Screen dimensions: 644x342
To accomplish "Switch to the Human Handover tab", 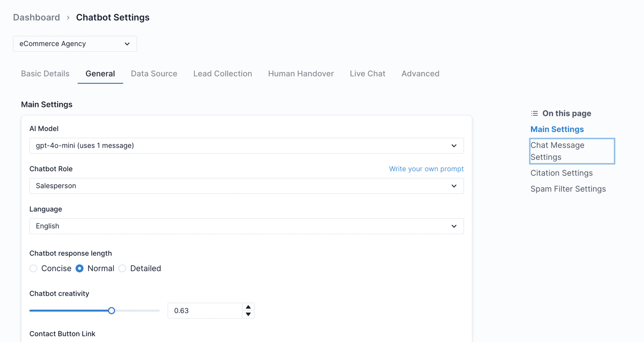I will coord(300,73).
